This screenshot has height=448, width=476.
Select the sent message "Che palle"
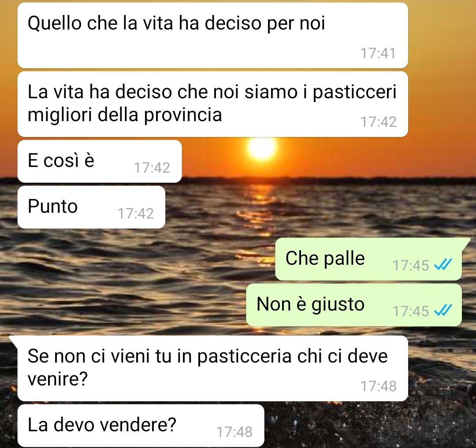(368, 259)
